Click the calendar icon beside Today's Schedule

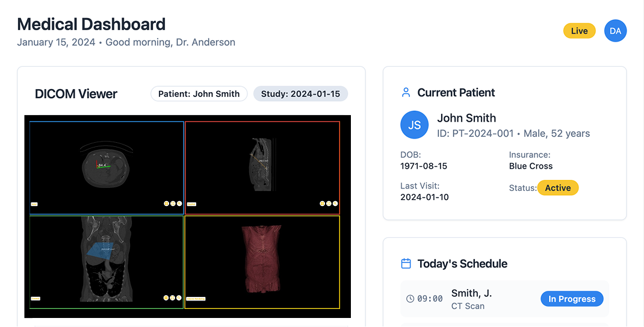(406, 264)
